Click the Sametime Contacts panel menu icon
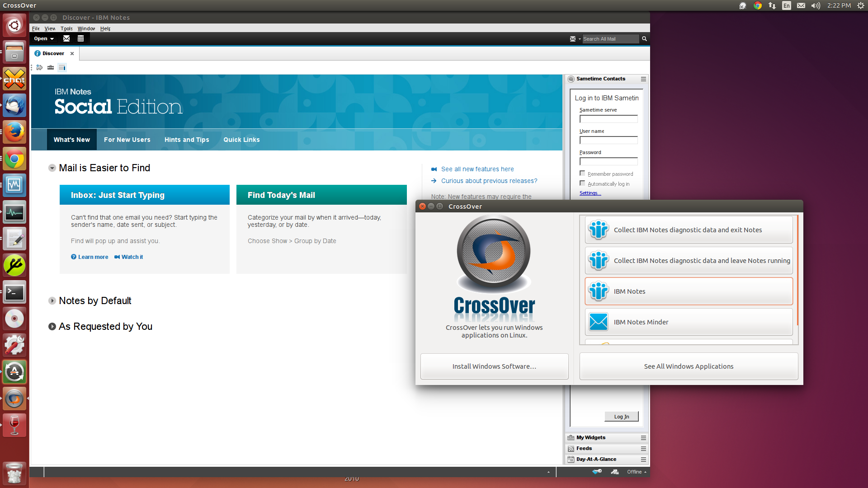 click(x=643, y=79)
